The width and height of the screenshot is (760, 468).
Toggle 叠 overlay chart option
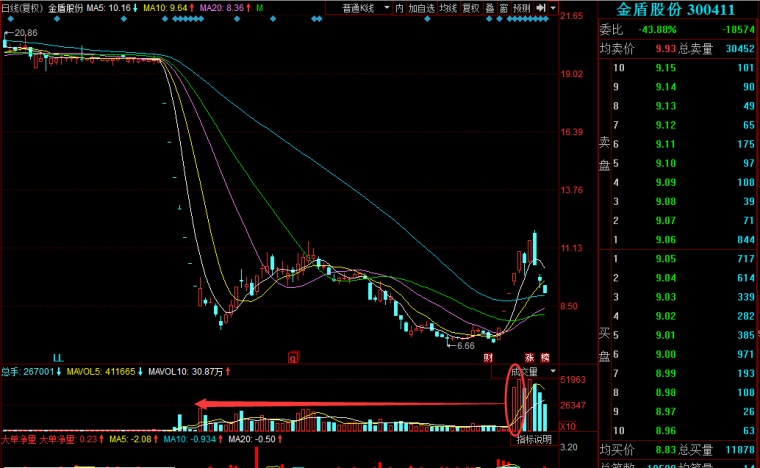click(489, 8)
